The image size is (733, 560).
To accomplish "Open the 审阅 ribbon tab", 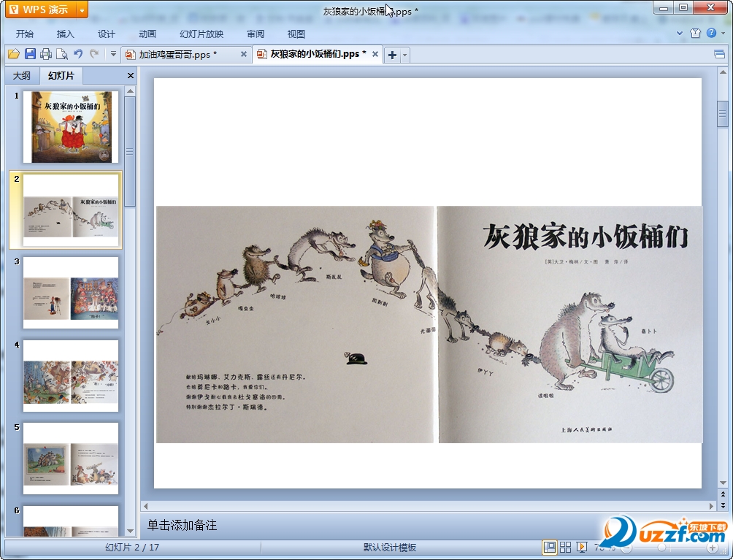I will point(256,34).
